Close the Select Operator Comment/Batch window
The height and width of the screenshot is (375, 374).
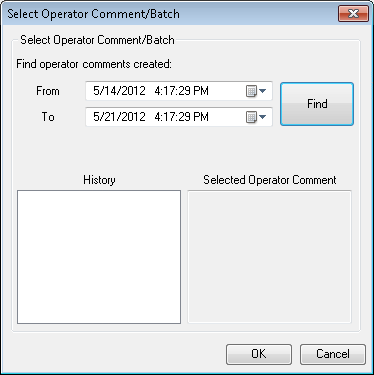point(353,14)
